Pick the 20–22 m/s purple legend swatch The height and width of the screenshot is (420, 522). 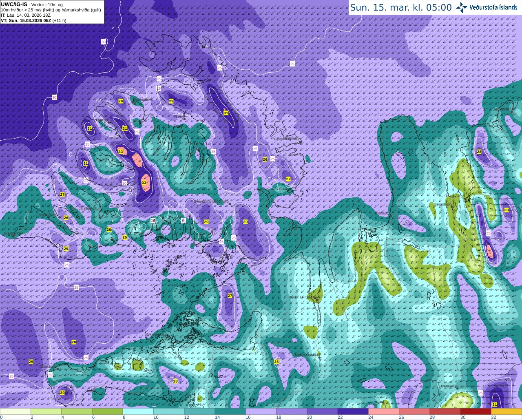pos(322,411)
